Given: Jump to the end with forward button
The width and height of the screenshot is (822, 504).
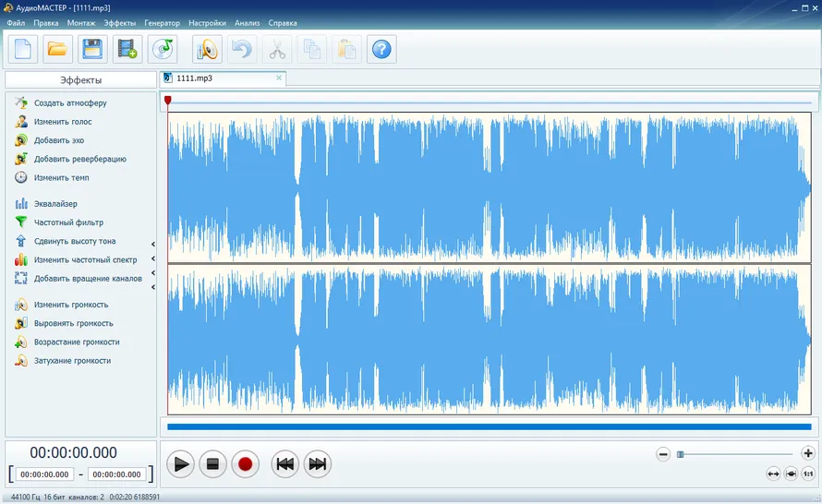Looking at the screenshot, I should click(x=317, y=464).
